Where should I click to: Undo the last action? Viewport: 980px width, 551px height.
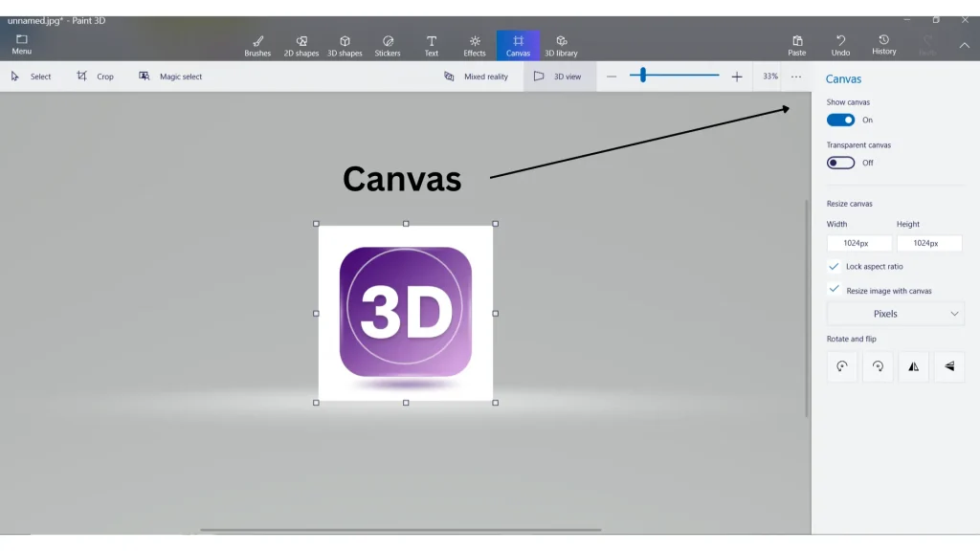841,43
